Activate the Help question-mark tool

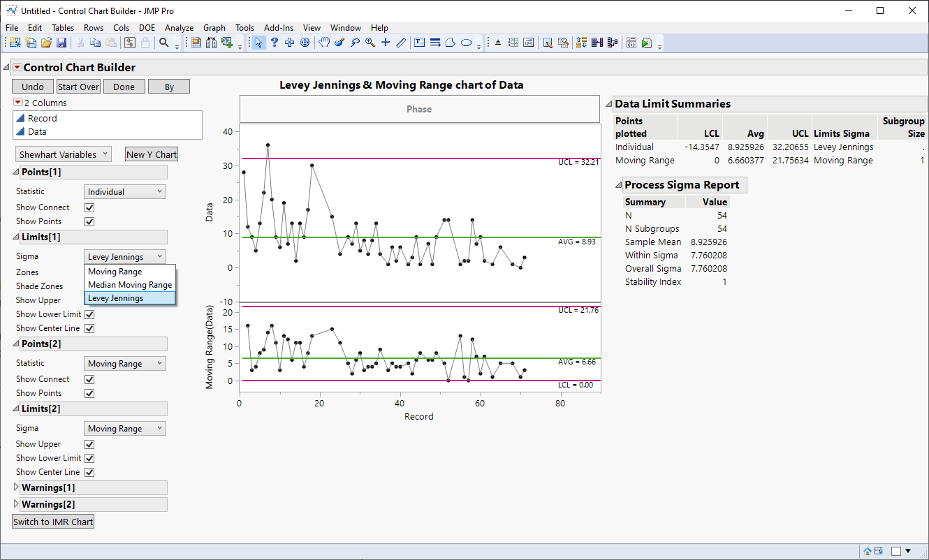pyautogui.click(x=274, y=43)
